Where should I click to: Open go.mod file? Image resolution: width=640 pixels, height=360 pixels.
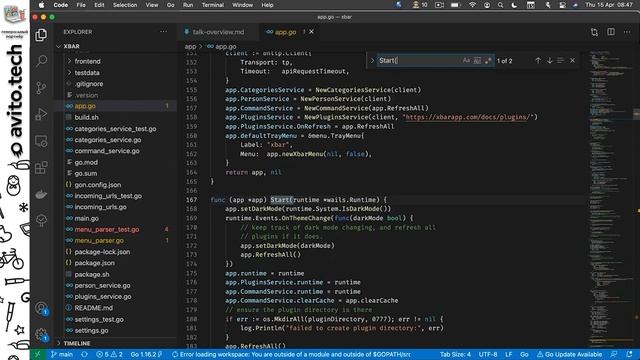pyautogui.click(x=86, y=162)
